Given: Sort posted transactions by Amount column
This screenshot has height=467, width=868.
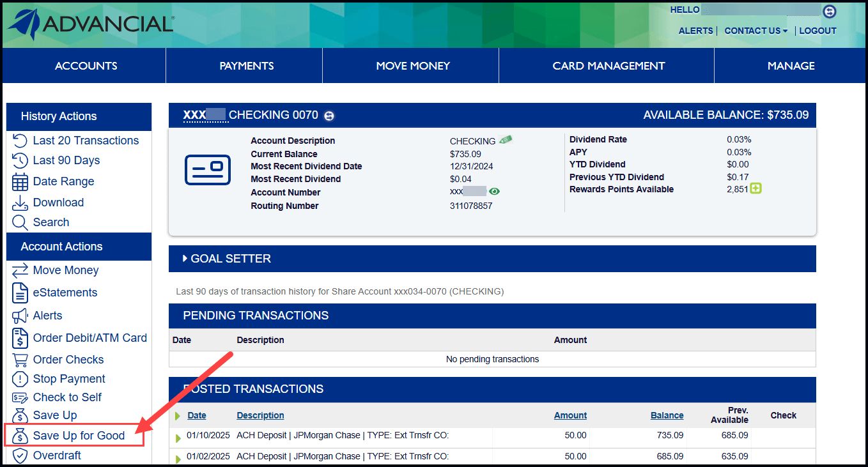Looking at the screenshot, I should pos(570,415).
